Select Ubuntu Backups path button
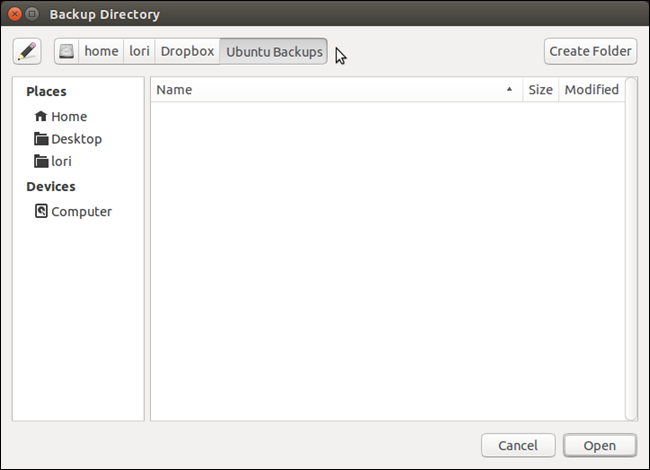650x470 pixels. click(x=274, y=51)
